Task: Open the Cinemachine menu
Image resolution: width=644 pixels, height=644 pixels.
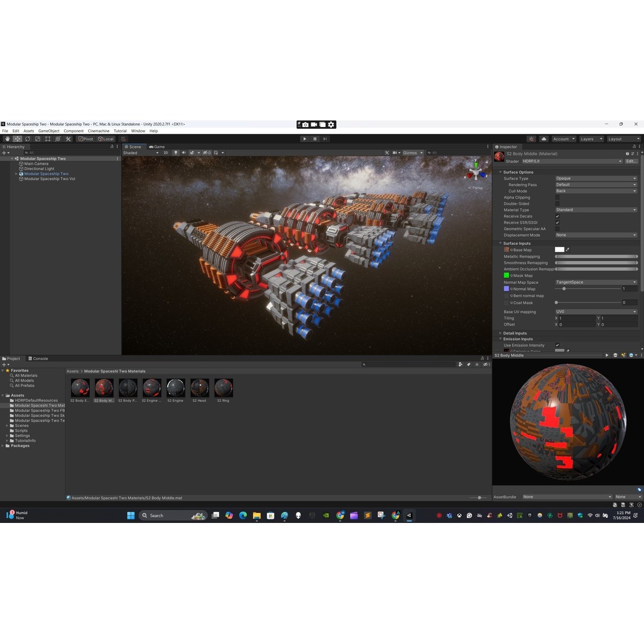Action: coord(98,131)
